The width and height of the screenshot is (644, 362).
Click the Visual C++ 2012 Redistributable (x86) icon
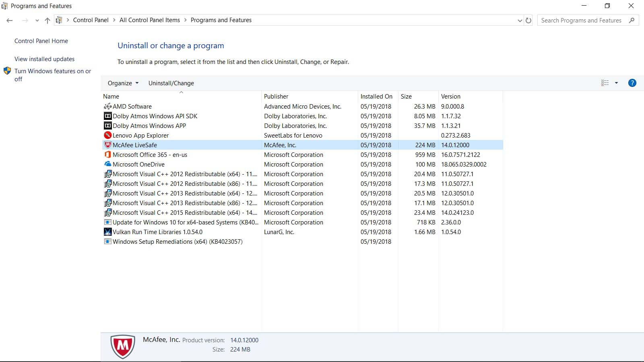tap(108, 184)
